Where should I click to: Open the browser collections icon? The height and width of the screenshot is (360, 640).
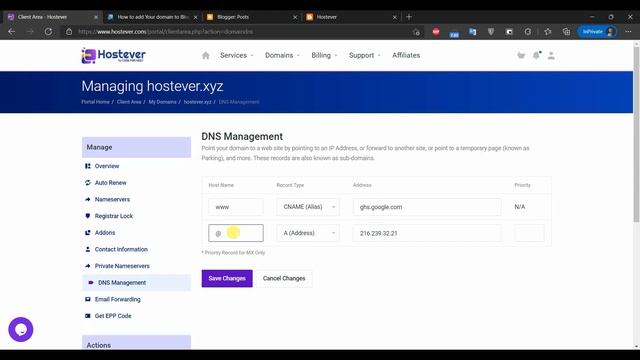tap(566, 31)
